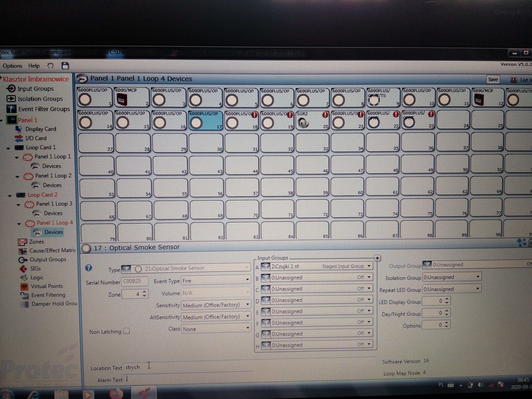Viewport: 532px width, 399px height.
Task: Toggle the Non Latching checkbox
Action: tap(127, 331)
